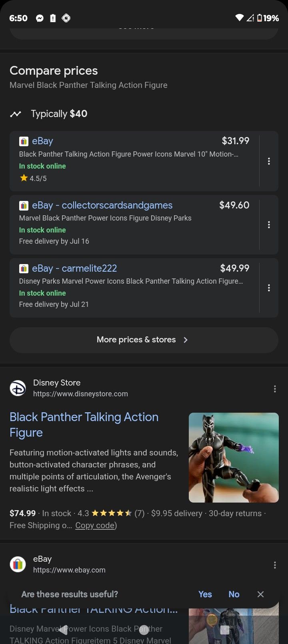Tap the Messenger notification icon in status bar
The height and width of the screenshot is (644, 288).
[x=40, y=18]
